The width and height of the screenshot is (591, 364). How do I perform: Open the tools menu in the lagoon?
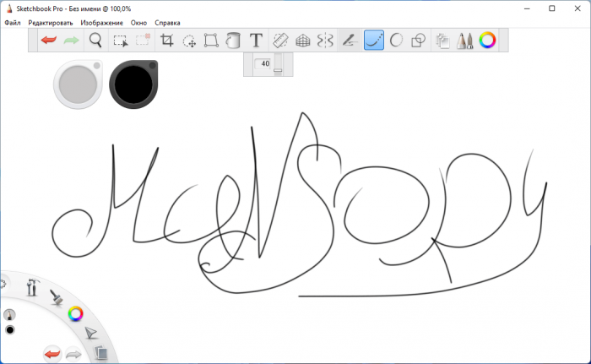point(33,287)
